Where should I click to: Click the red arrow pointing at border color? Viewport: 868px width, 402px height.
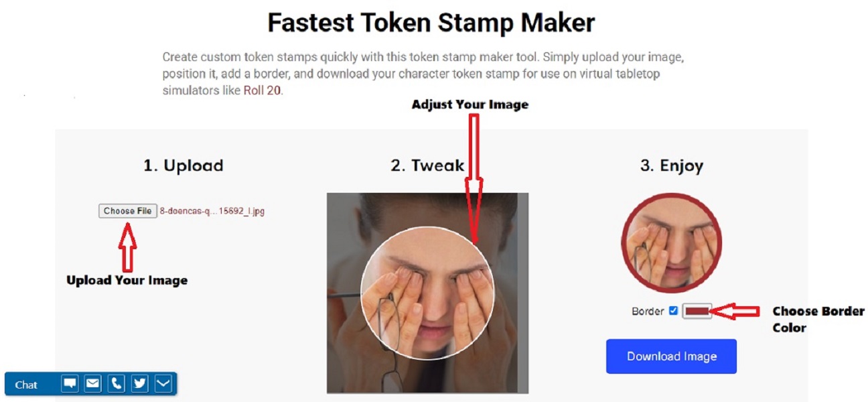tap(734, 311)
